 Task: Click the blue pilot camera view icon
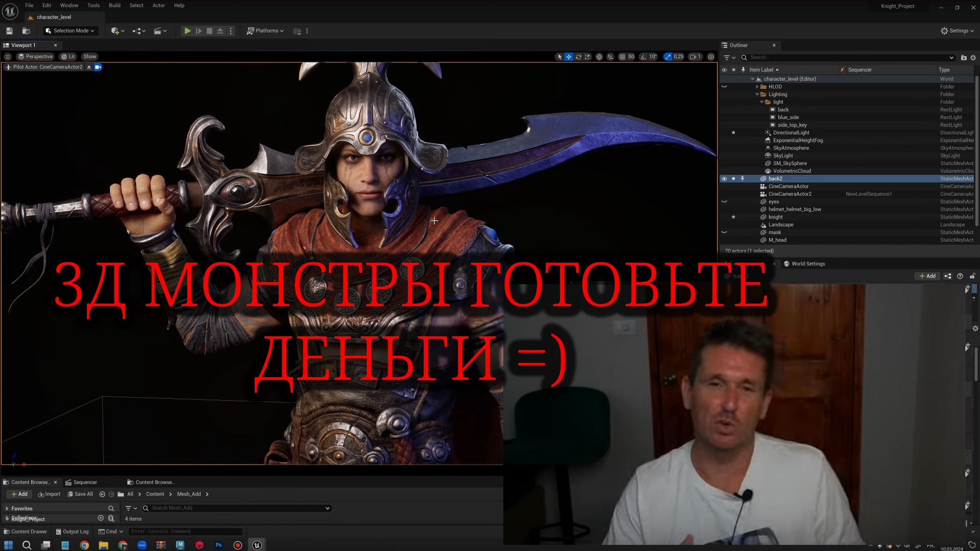98,67
